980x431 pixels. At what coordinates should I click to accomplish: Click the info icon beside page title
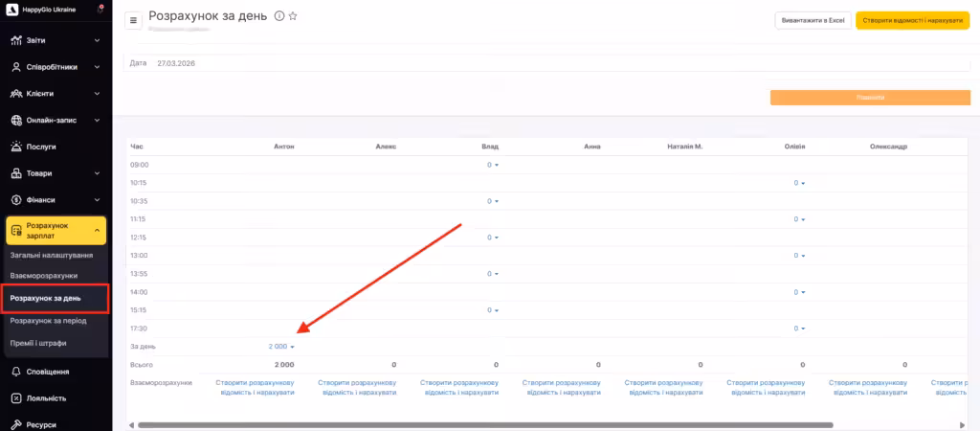278,16
